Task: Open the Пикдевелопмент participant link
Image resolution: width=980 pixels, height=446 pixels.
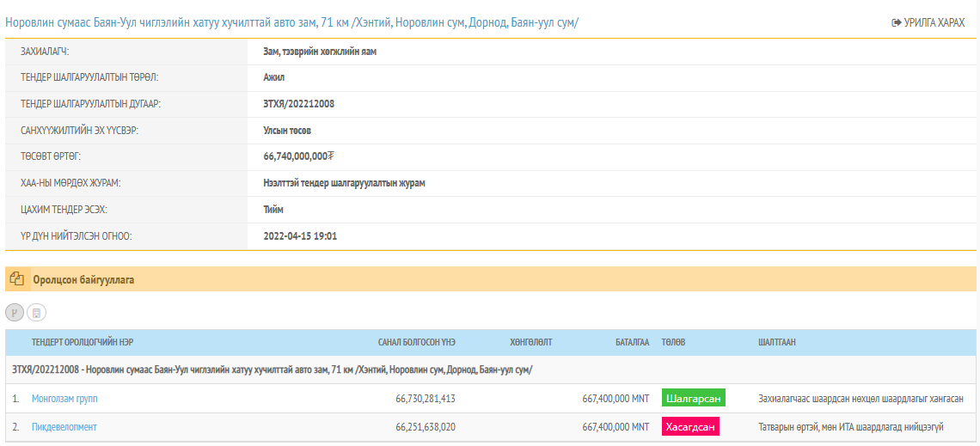Action: click(x=64, y=427)
